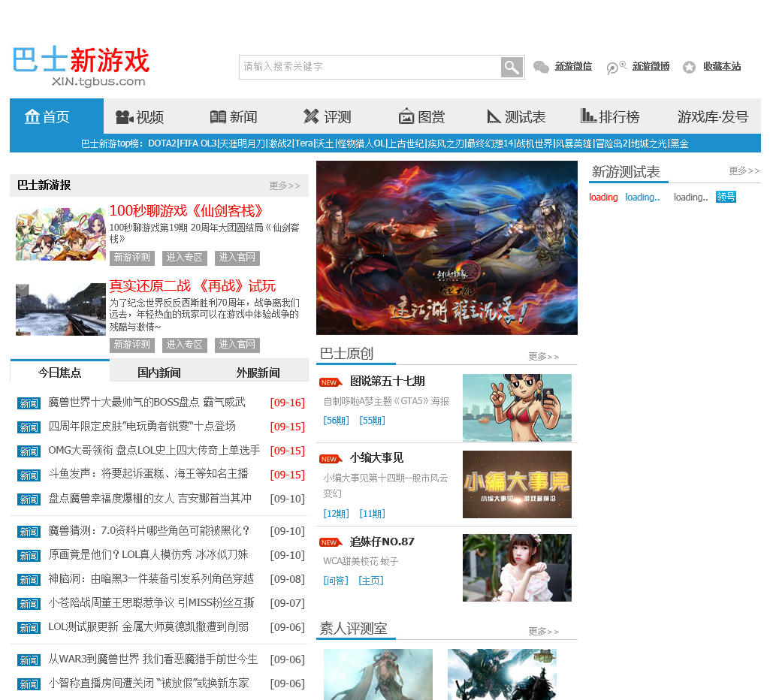Click the picture icon beside 图赏
Image resolution: width=770 pixels, height=700 pixels.
click(x=406, y=116)
